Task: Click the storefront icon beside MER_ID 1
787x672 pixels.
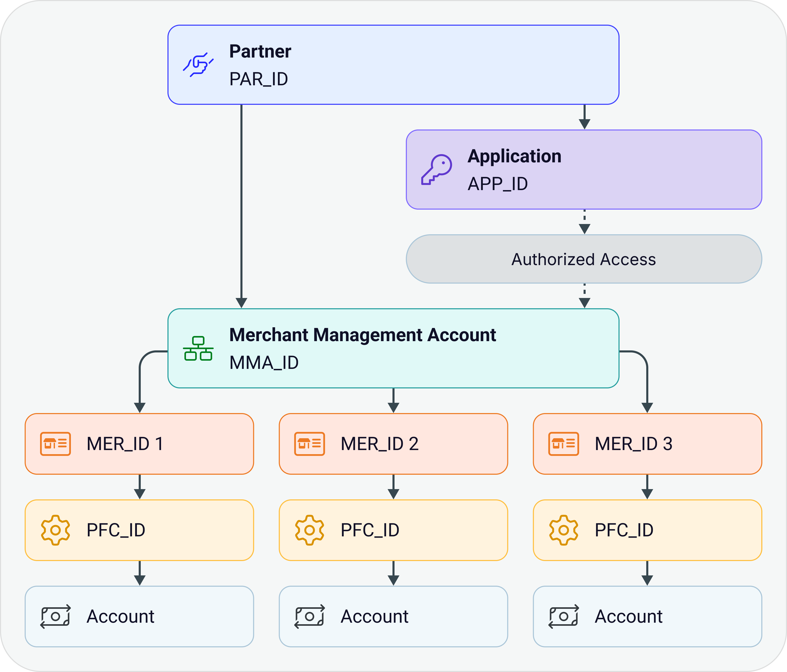Action: pos(55,444)
